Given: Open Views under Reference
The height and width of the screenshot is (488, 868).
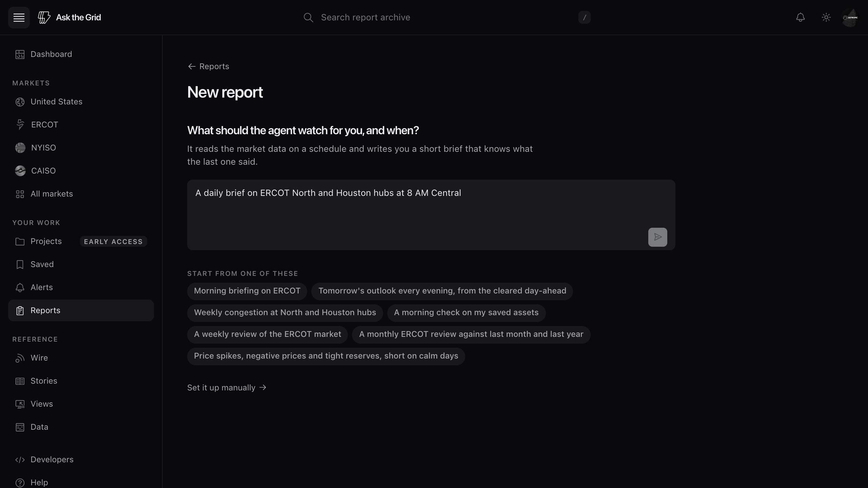Looking at the screenshot, I should click(81, 404).
